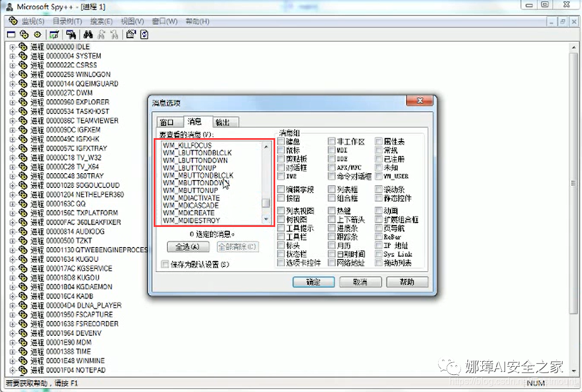Viewport: 582px width, 392px height.
Task: Click the process icon beside 00001F04 NOTEPAD
Action: click(23, 370)
